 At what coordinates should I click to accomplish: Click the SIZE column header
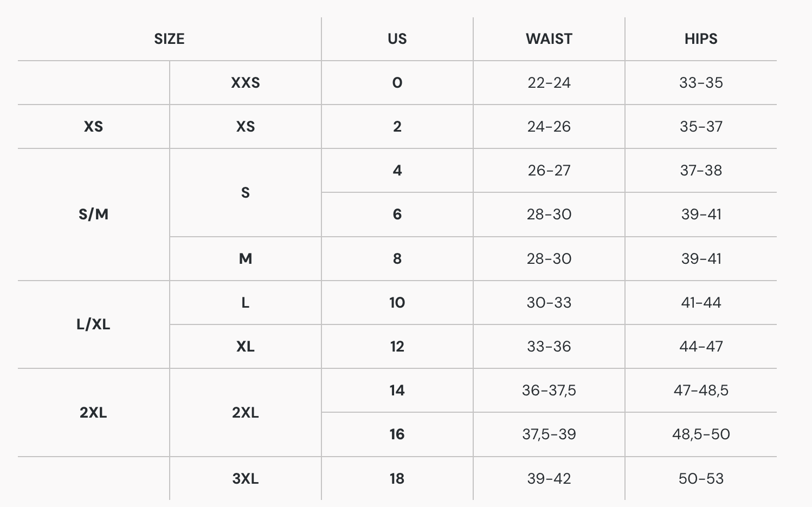click(169, 39)
